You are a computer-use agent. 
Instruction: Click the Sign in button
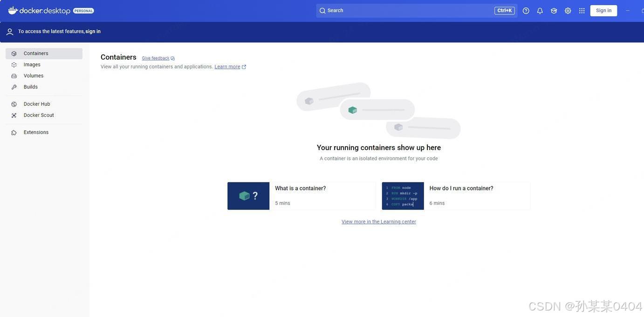[x=603, y=11]
